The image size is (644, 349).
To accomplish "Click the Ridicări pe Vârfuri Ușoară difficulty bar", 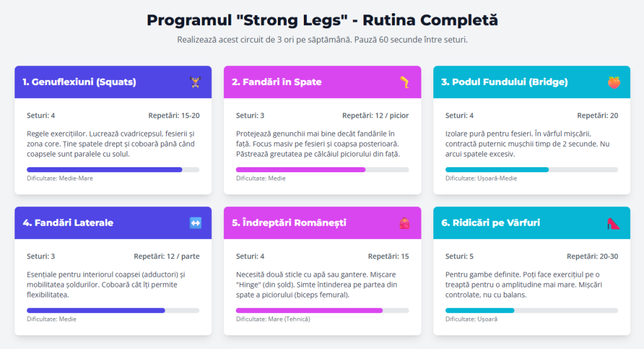I will [531, 311].
